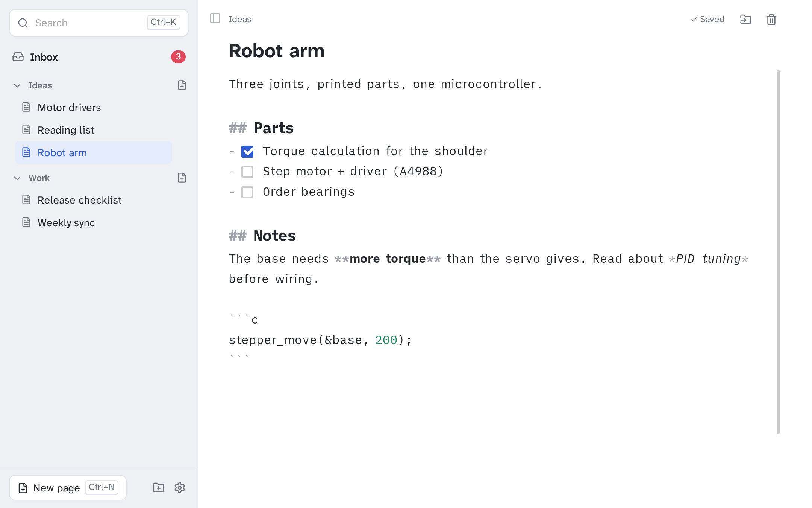Click the move-to-folder icon
Image resolution: width=812 pixels, height=508 pixels.
click(x=745, y=19)
